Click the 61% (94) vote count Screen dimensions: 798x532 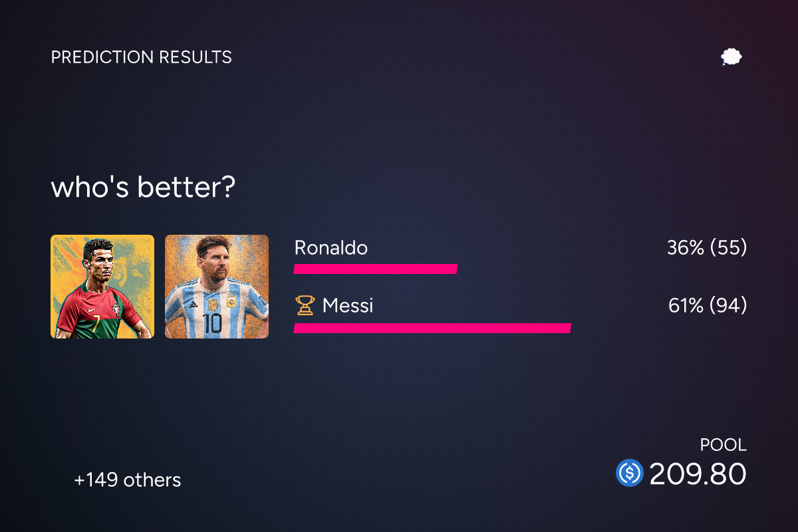click(708, 306)
